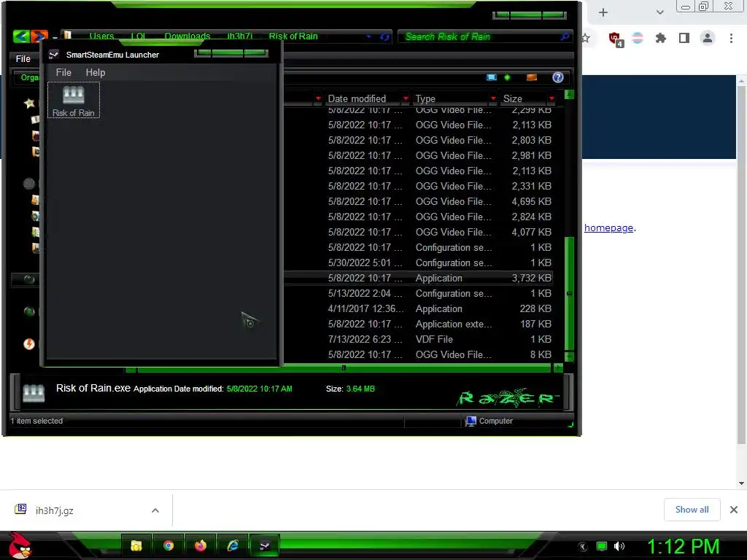Bookmark page with Chrome star icon

[586, 38]
